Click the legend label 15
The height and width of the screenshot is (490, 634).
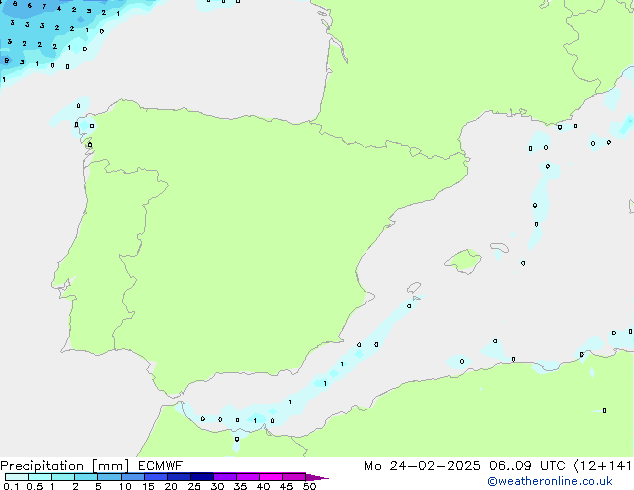pyautogui.click(x=148, y=486)
